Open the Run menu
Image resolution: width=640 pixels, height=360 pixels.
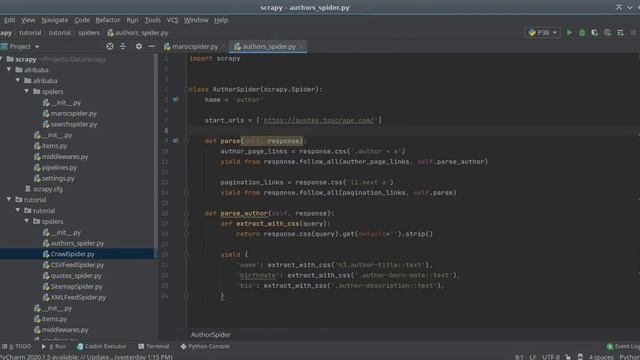(132, 20)
